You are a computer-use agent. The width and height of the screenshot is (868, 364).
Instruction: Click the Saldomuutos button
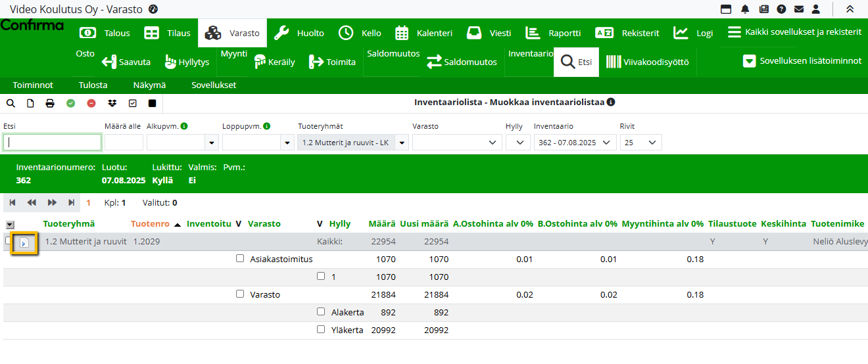pyautogui.click(x=462, y=62)
